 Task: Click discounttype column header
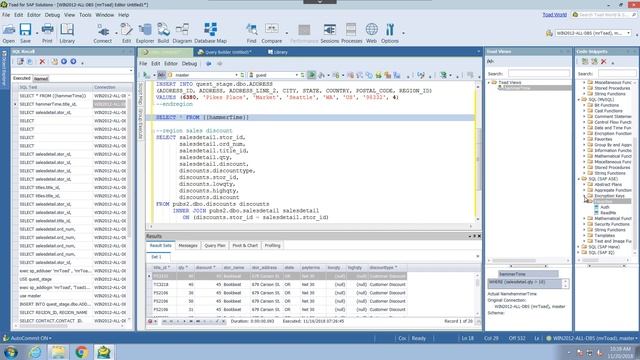click(x=383, y=268)
